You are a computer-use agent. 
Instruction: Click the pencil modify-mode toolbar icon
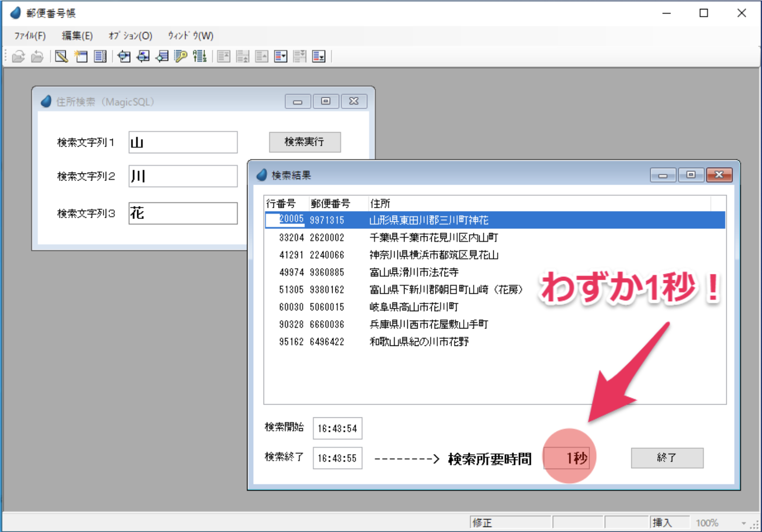pyautogui.click(x=61, y=57)
